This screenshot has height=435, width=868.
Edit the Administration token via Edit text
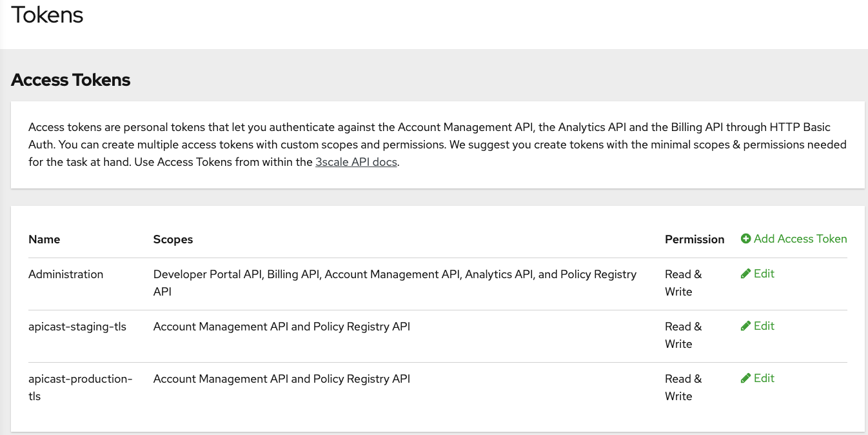coord(764,274)
